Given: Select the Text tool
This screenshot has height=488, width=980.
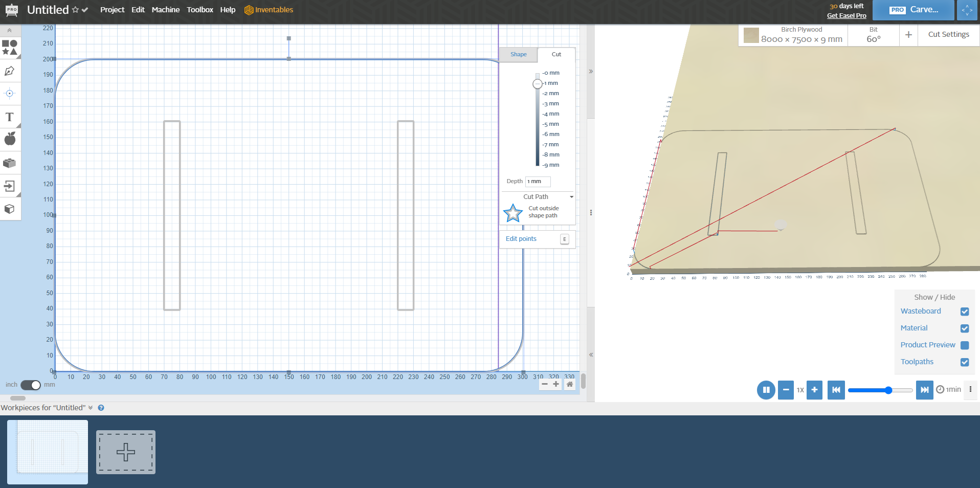Looking at the screenshot, I should [10, 117].
